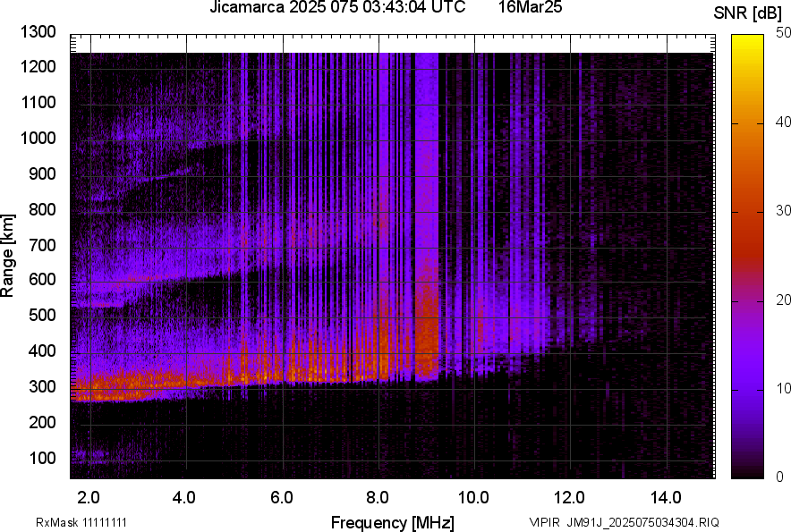Image resolution: width=791 pixels, height=532 pixels.
Task: Click range tick label '500'
Action: [42, 315]
